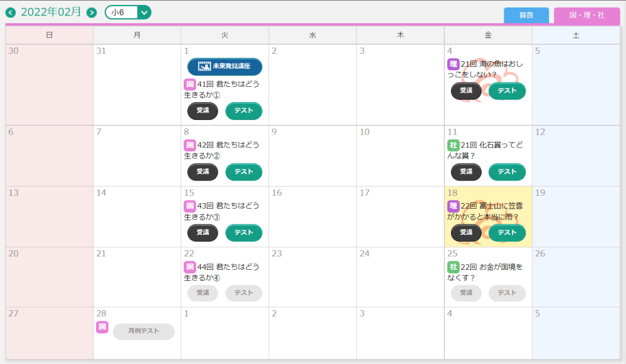Open the 未来発見講座 video button
This screenshot has width=626, height=364.
pyautogui.click(x=225, y=66)
